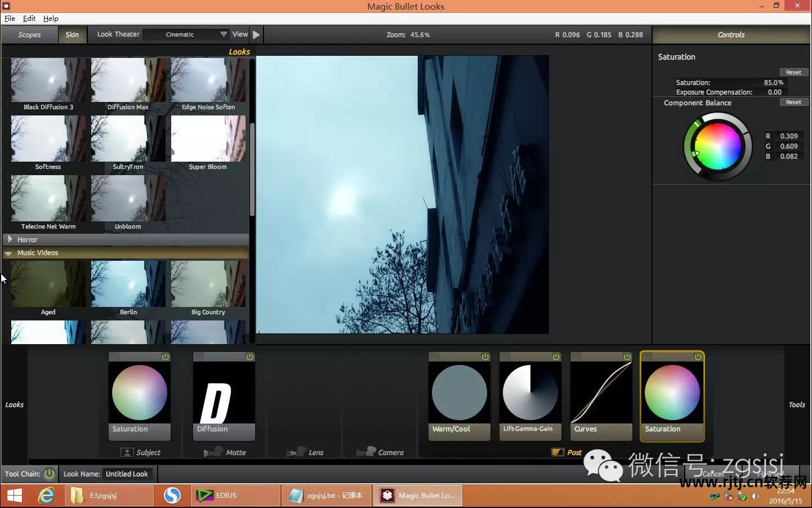Open the E:\zgsjsj folder taskbar item
812x508 pixels.
109,496
